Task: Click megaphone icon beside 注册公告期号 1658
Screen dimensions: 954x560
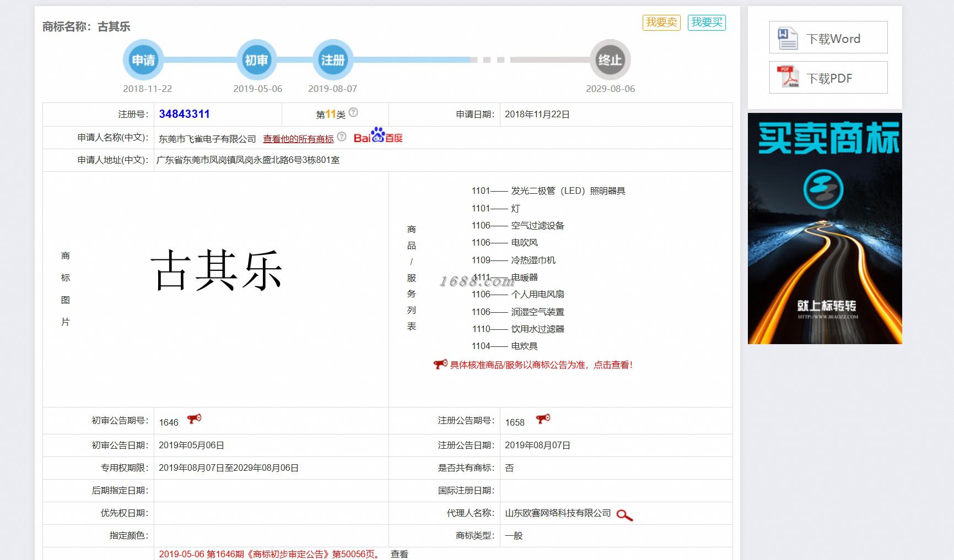Action: (x=543, y=419)
